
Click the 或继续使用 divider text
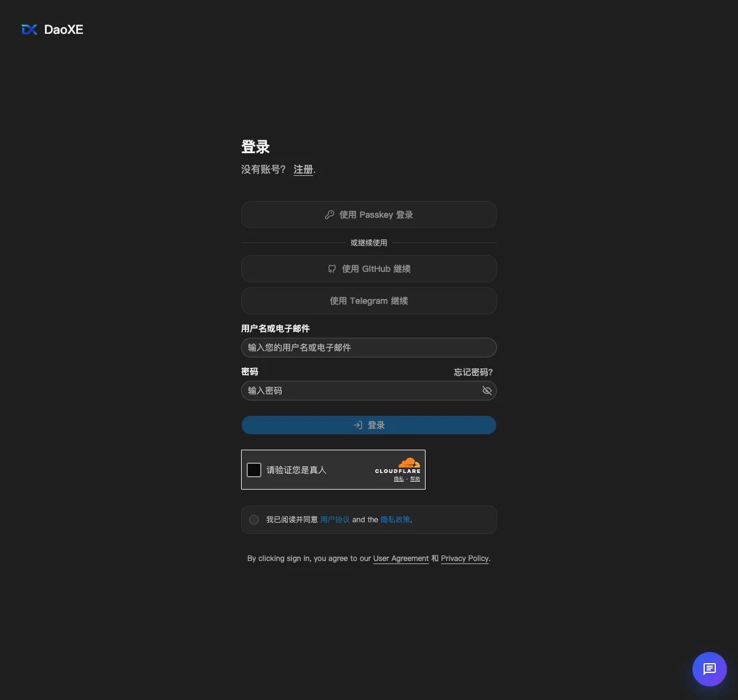[x=369, y=243]
